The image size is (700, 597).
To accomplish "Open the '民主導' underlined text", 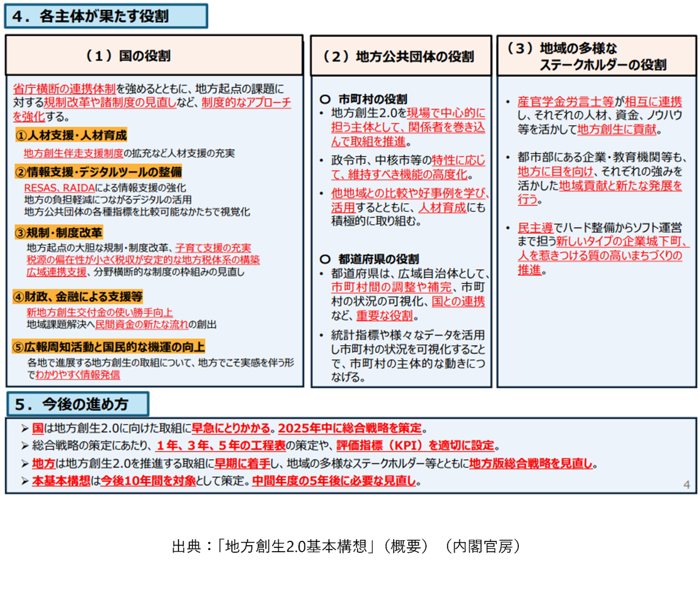I will [x=535, y=228].
